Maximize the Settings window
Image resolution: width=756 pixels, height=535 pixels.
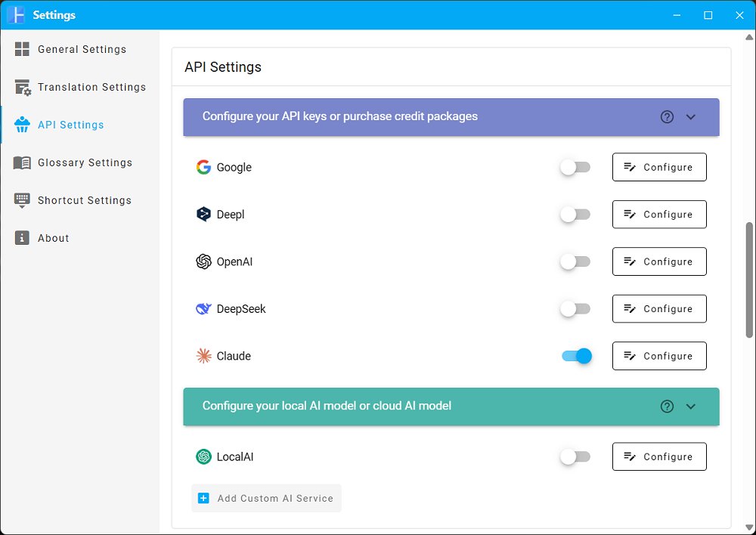pyautogui.click(x=708, y=15)
